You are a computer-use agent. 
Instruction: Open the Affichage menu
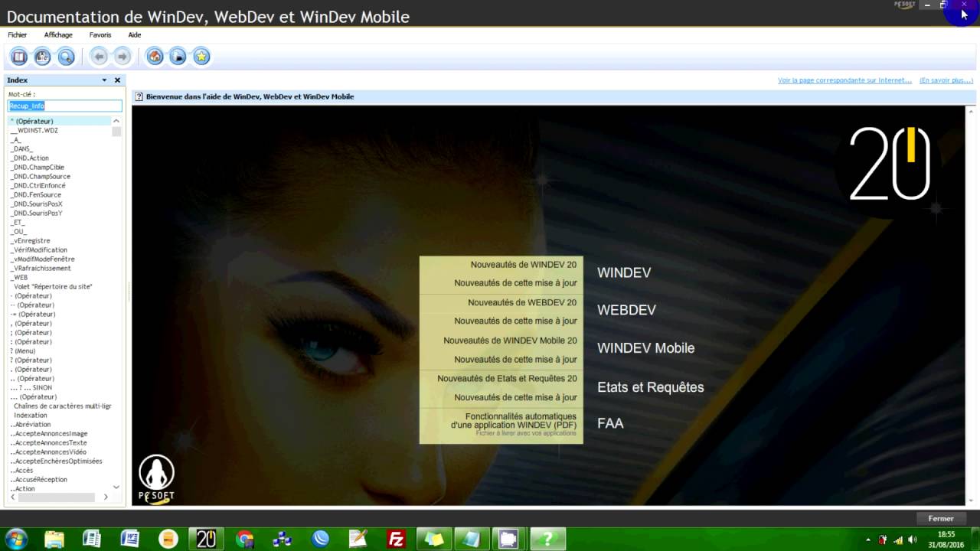click(58, 34)
